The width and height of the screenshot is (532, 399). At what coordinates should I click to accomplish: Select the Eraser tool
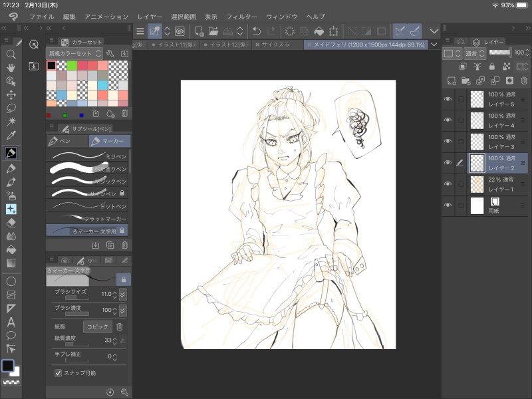click(11, 222)
